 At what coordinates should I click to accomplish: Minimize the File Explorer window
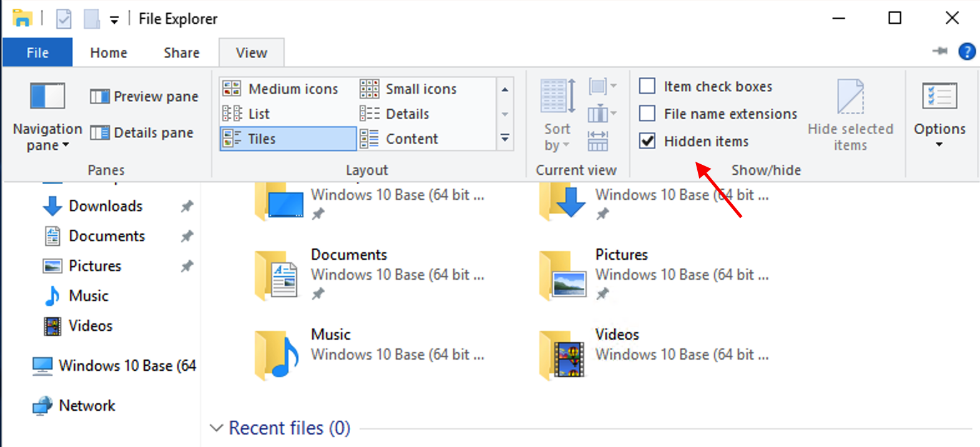point(839,18)
